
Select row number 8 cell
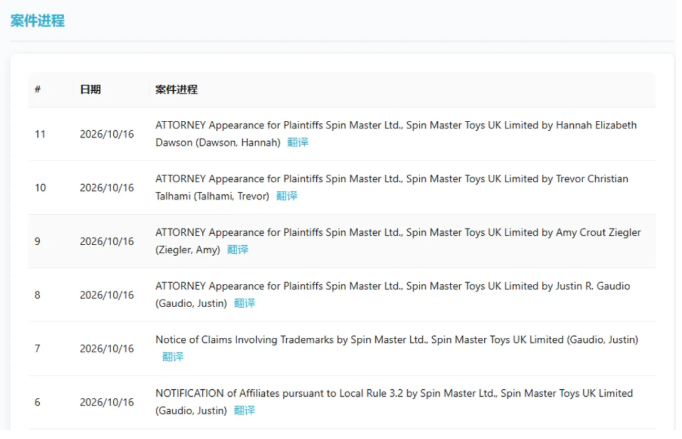tap(37, 295)
